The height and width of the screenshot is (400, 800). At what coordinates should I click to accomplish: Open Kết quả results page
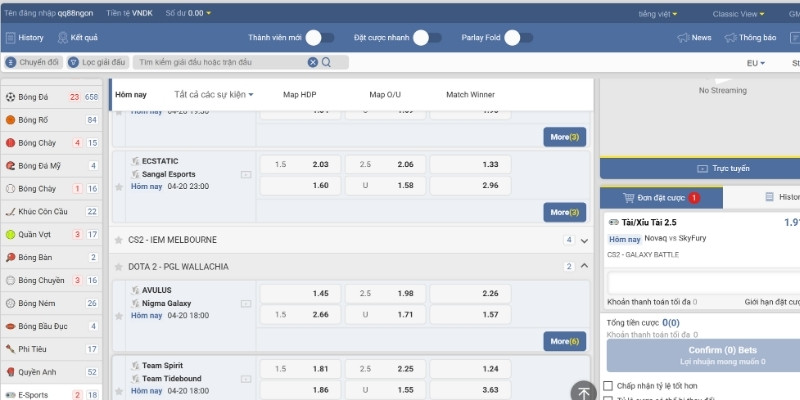[78, 37]
